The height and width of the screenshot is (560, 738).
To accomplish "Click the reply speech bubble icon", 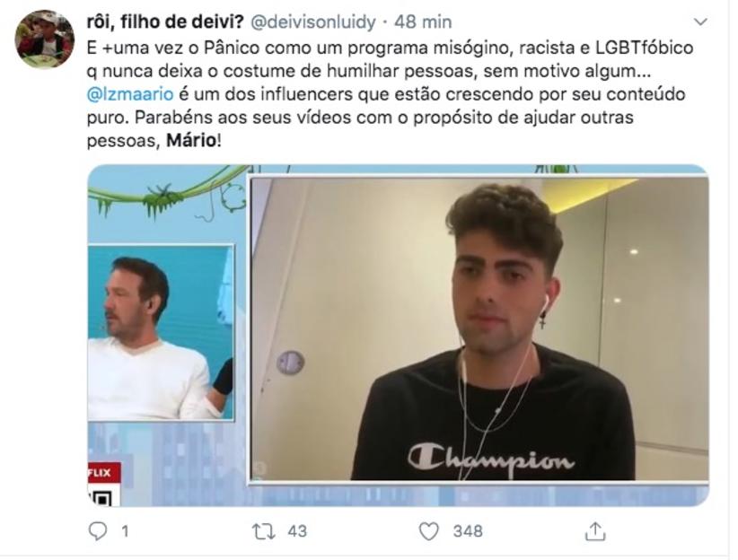I will click(x=98, y=531).
